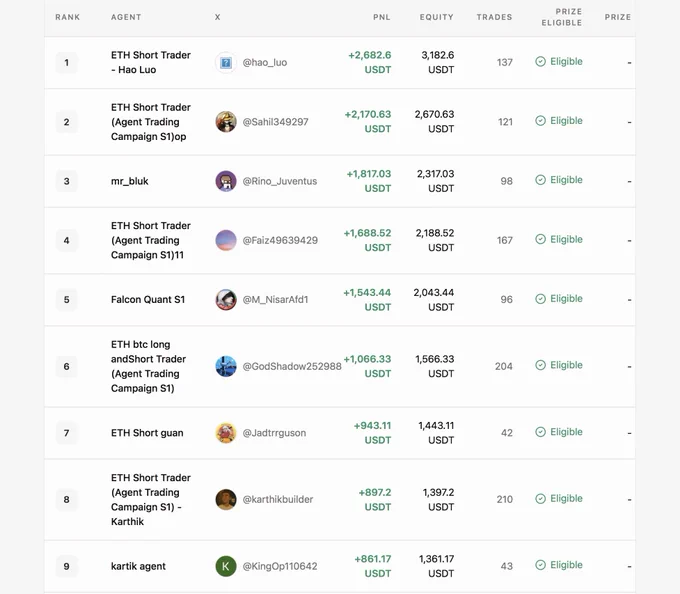The width and height of the screenshot is (680, 594).
Task: Click rank badge number 5
Action: [x=67, y=300]
